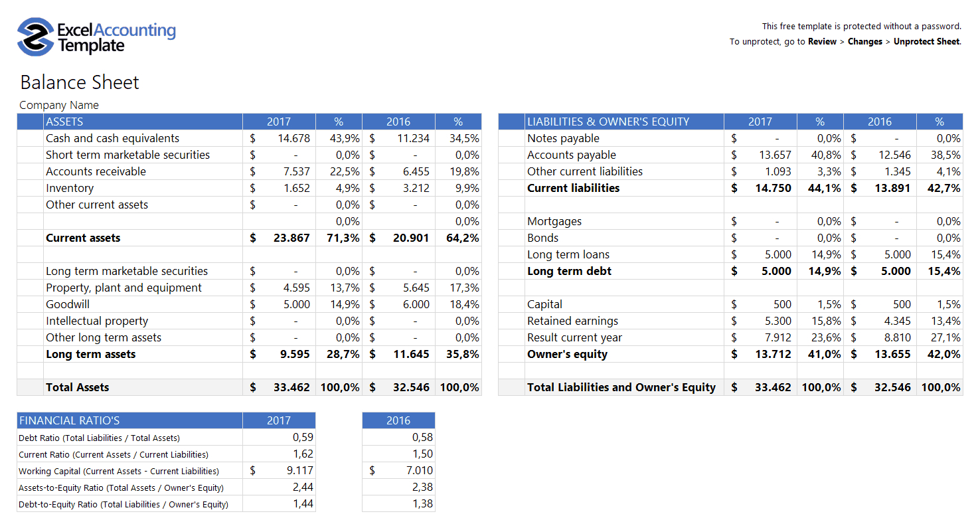This screenshot has width=980, height=528.
Task: Click the bold 'Unprotect Sheet' text in the note
Action: pos(926,41)
